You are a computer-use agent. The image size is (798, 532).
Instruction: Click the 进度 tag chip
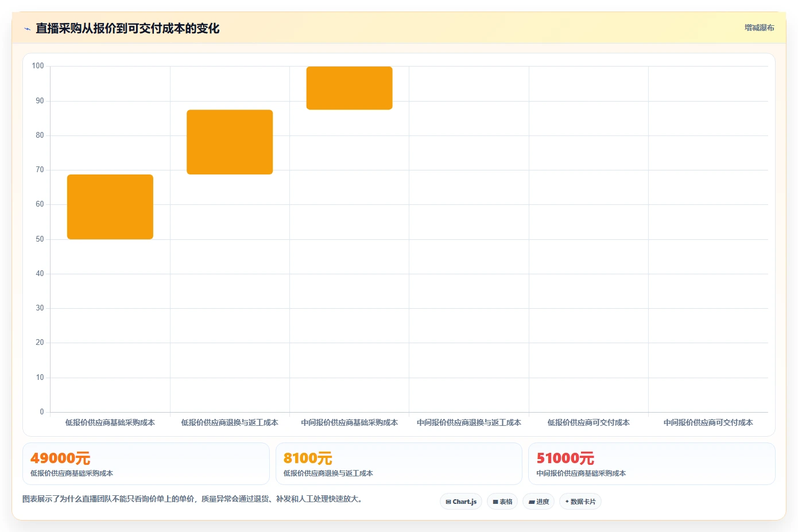coord(539,502)
